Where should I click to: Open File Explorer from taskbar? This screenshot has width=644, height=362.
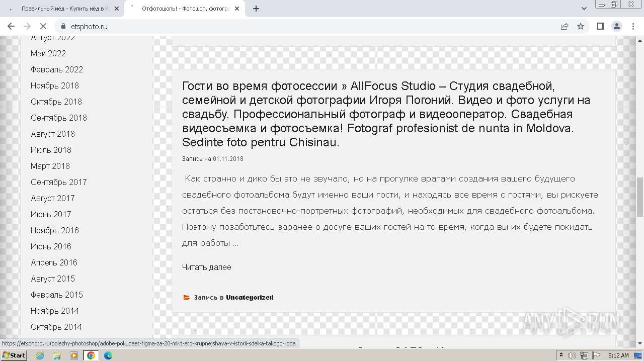[57, 355]
